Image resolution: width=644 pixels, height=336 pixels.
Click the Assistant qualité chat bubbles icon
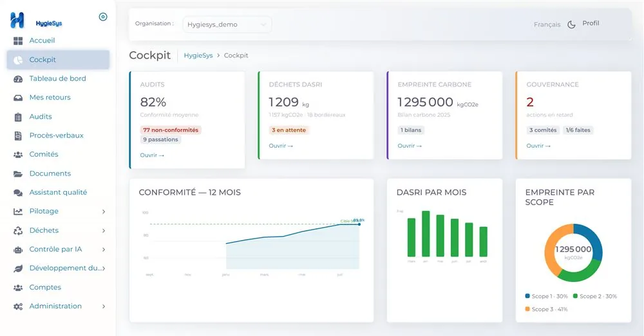tap(18, 193)
